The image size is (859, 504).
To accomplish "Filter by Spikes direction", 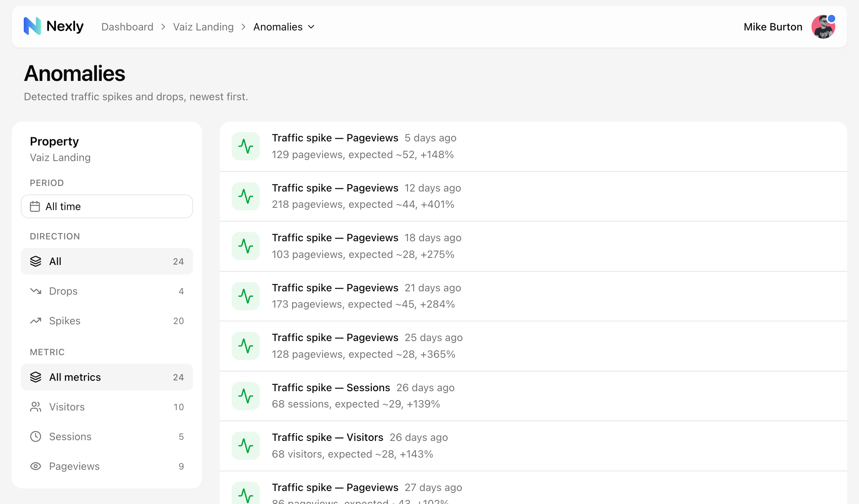I will coord(107,321).
